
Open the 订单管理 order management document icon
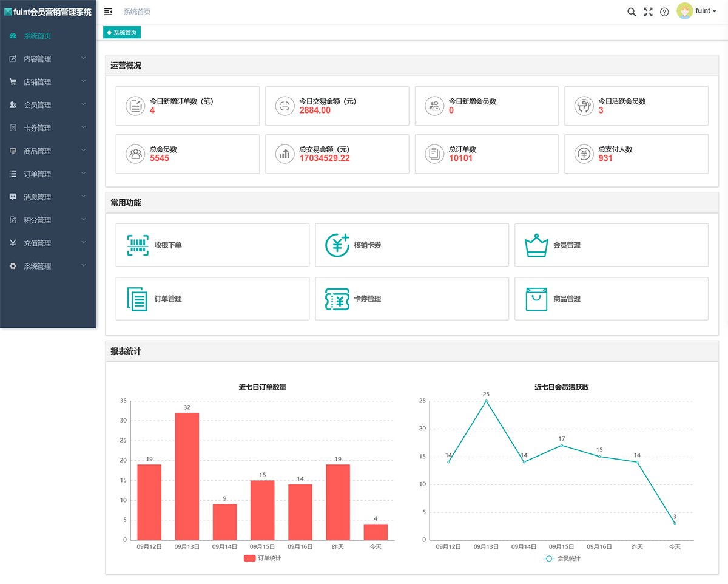138,298
